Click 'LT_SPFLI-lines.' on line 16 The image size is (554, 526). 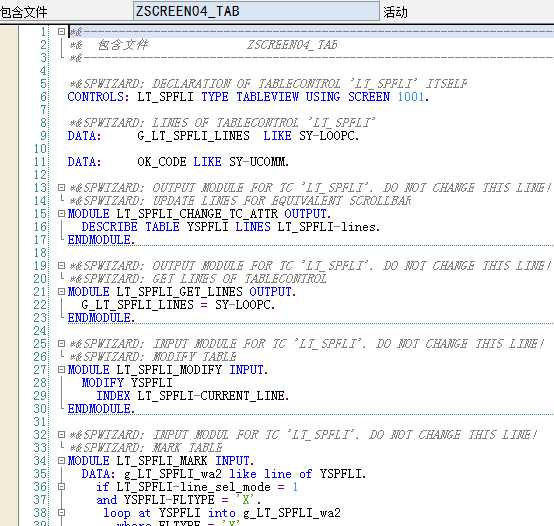point(329,226)
